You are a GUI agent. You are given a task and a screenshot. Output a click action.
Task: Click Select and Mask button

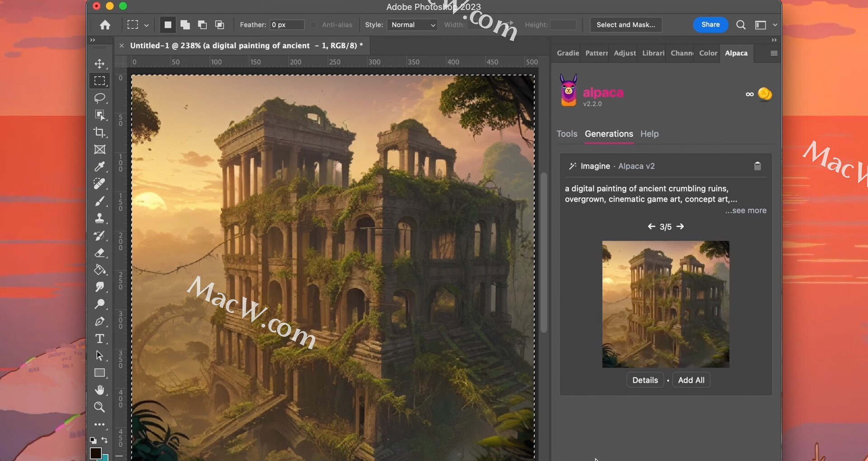pos(626,25)
